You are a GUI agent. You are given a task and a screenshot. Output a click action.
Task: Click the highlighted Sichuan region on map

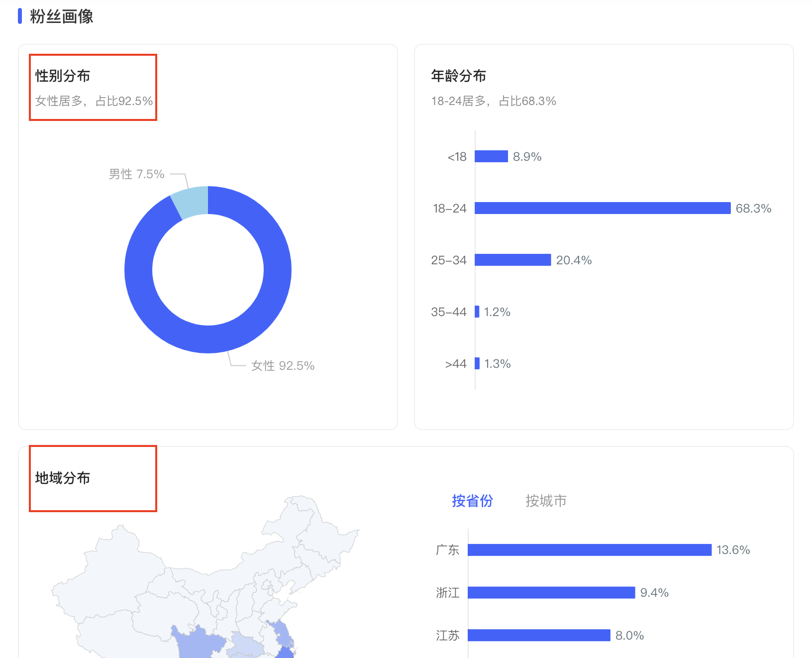[197, 643]
